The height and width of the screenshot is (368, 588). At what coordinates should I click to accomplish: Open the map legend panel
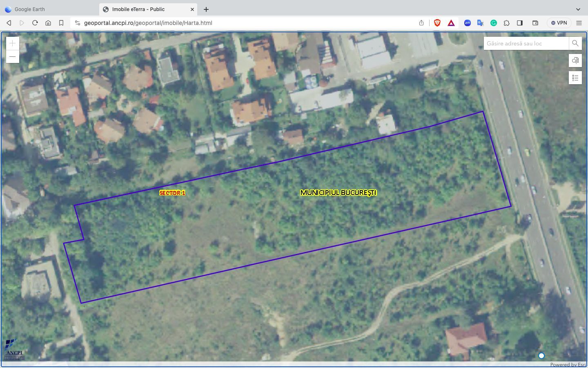coord(575,77)
